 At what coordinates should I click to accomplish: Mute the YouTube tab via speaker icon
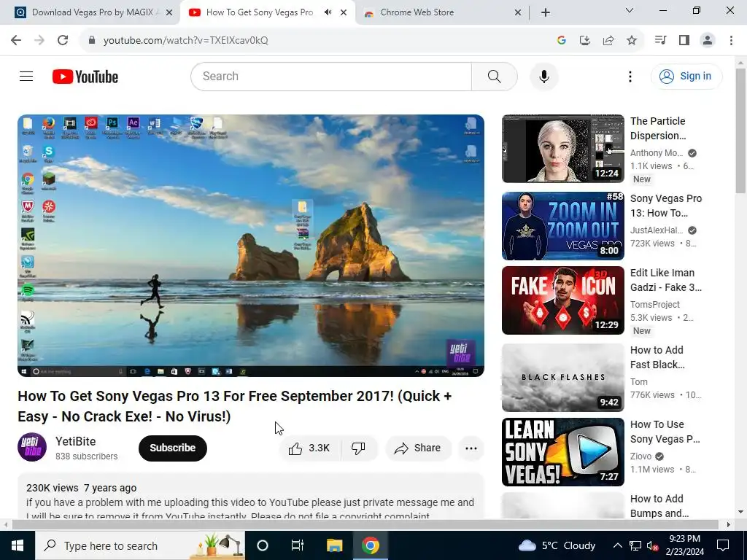coord(328,12)
